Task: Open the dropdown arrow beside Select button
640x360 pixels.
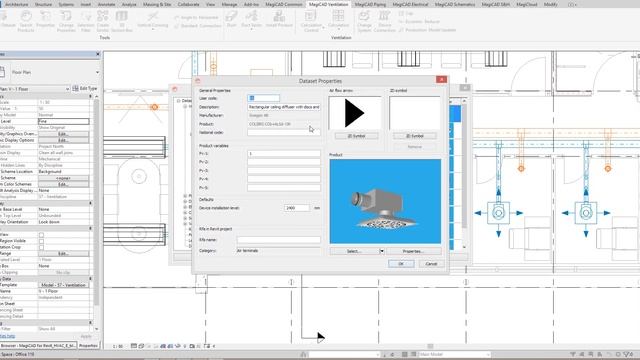Action: click(x=382, y=251)
